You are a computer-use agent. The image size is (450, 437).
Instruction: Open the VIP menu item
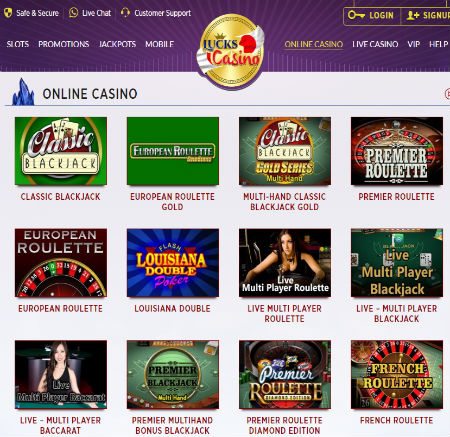(x=414, y=44)
